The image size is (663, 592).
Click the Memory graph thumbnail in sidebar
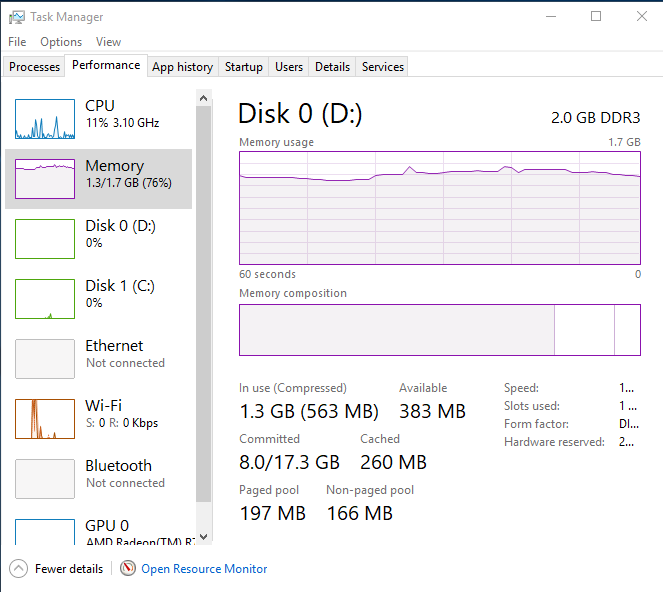[45, 179]
